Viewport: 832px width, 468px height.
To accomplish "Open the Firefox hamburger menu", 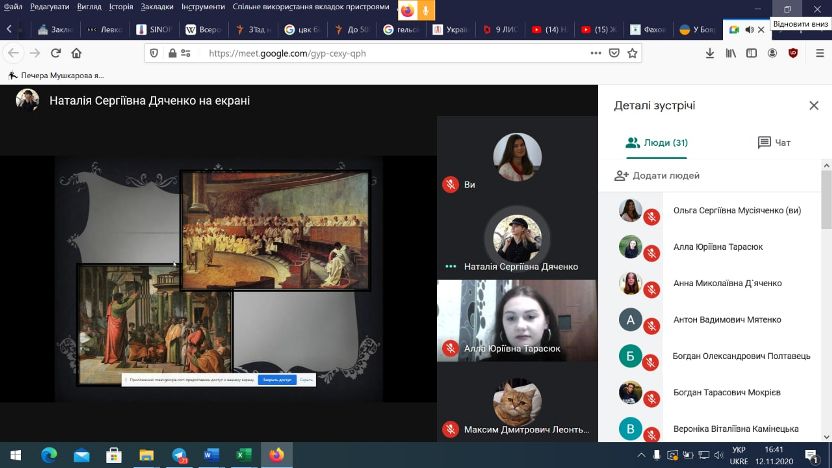I will pyautogui.click(x=820, y=53).
